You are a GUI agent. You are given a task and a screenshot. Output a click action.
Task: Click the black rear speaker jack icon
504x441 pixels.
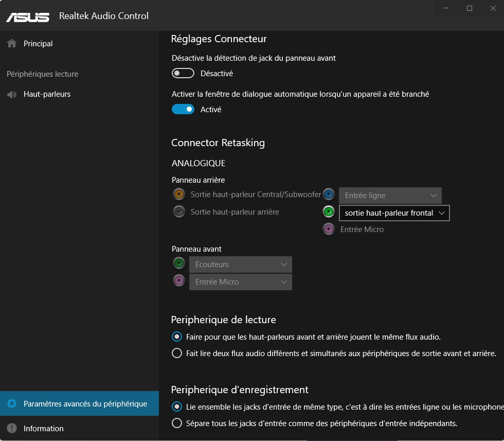pyautogui.click(x=179, y=211)
